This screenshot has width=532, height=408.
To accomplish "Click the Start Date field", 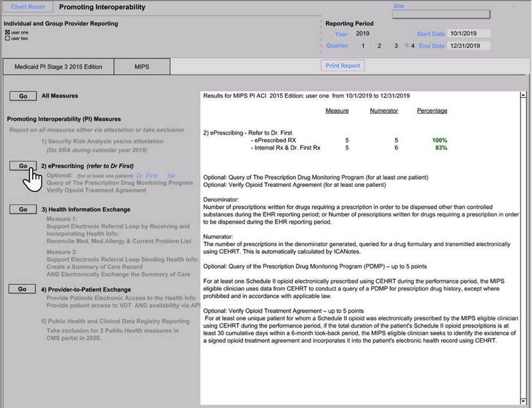I will [469, 33].
